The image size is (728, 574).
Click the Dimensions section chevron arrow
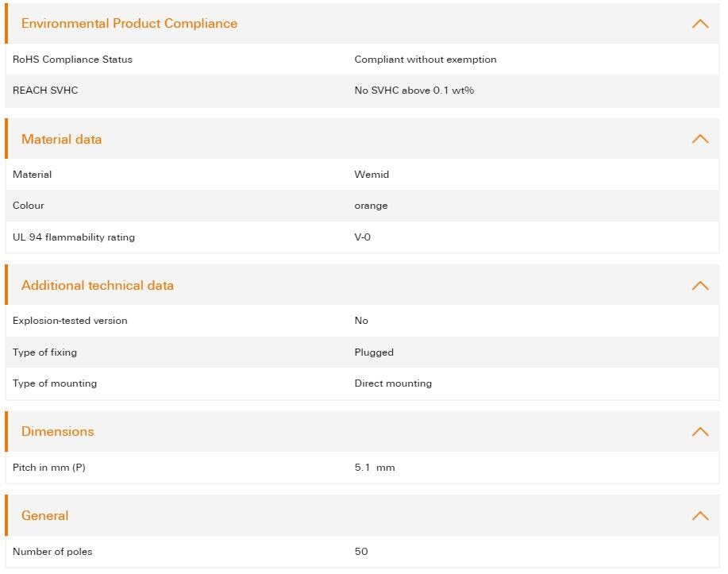[x=699, y=432]
